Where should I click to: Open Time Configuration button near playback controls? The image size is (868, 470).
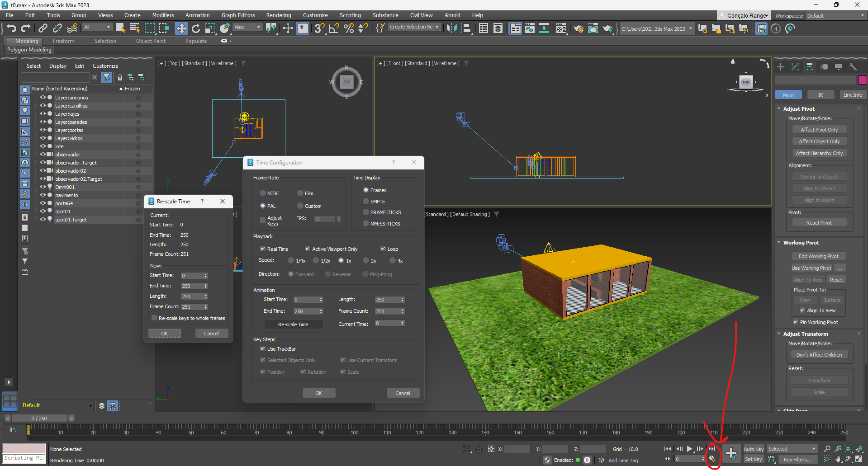click(712, 459)
